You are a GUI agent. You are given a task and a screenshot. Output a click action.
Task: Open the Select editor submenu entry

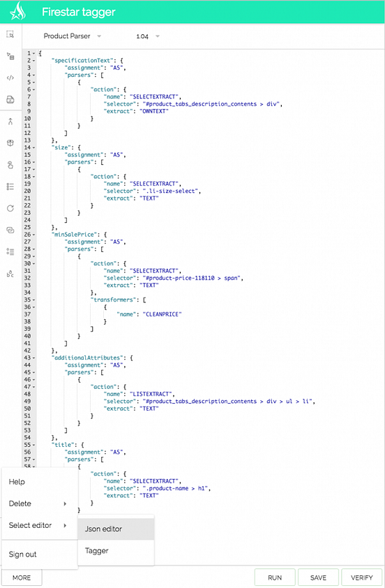[x=40, y=525]
